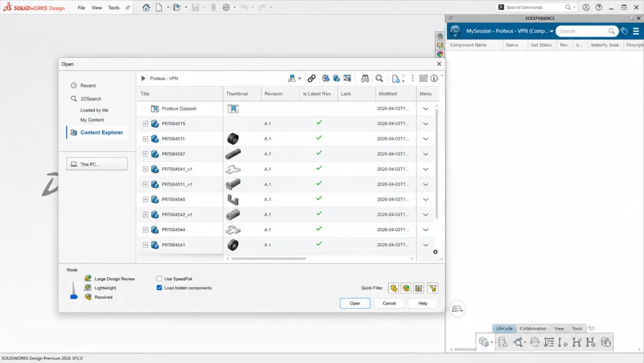Viewport: 644px width, 363px height.
Task: Click the horizontal scrollbar under the file list
Action: pyautogui.click(x=268, y=259)
